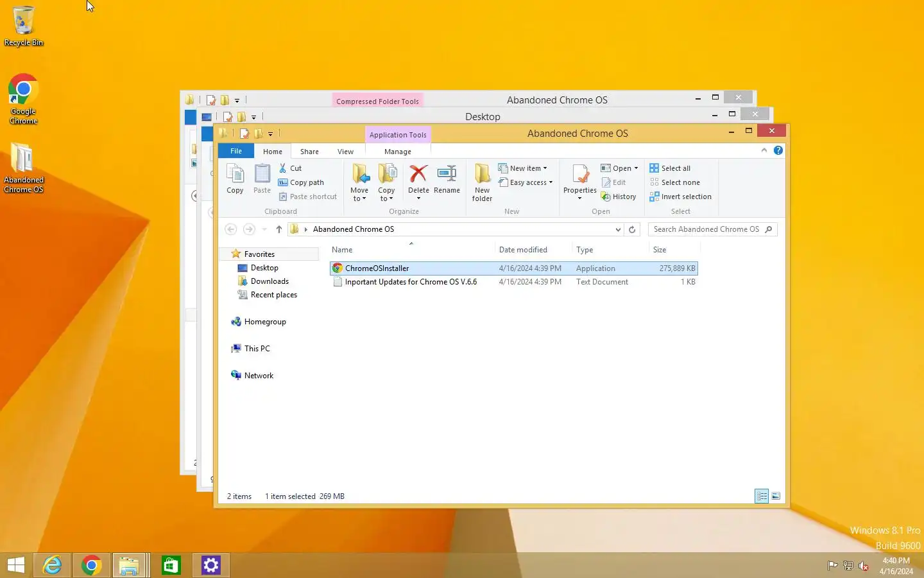Open recent locations dropdown arrow
This screenshot has width=924, height=578.
(264, 229)
